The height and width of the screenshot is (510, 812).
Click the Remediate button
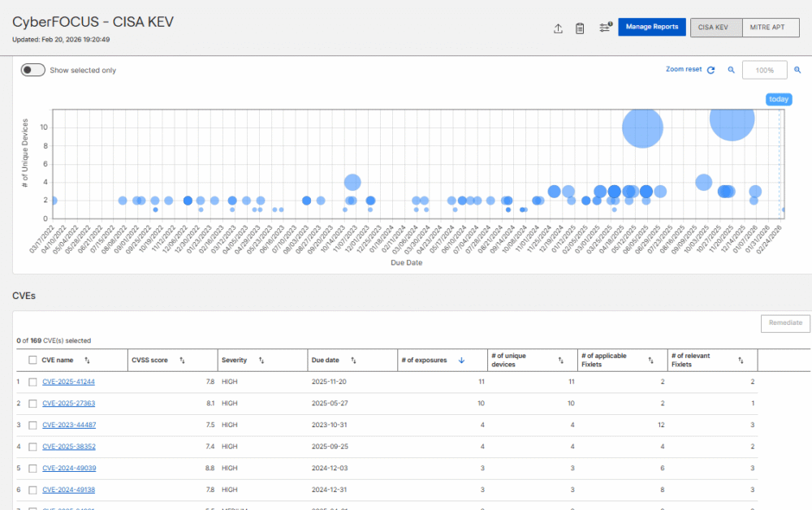(785, 323)
